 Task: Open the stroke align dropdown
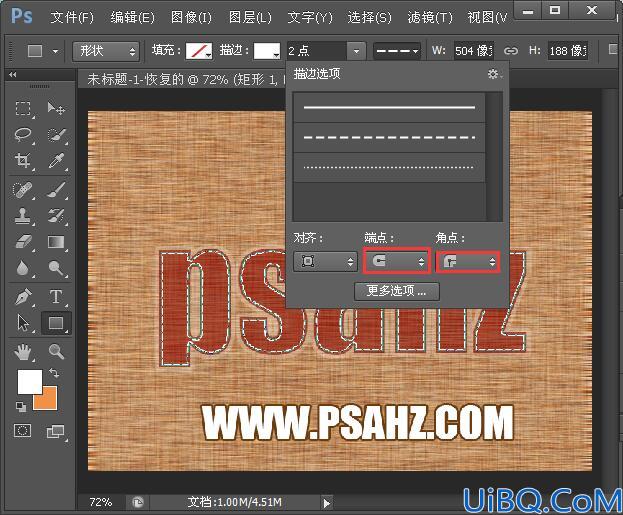click(325, 261)
